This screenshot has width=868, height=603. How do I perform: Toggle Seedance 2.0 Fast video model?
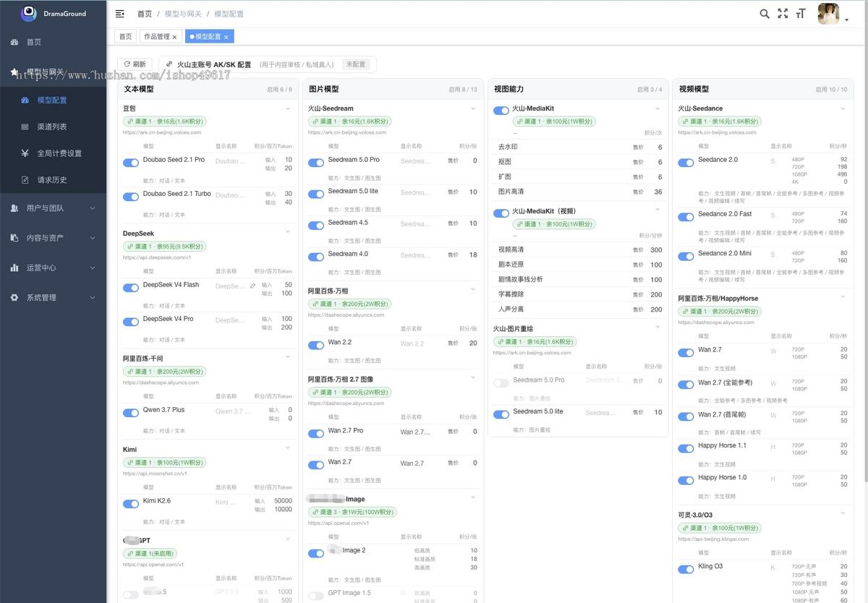click(686, 217)
